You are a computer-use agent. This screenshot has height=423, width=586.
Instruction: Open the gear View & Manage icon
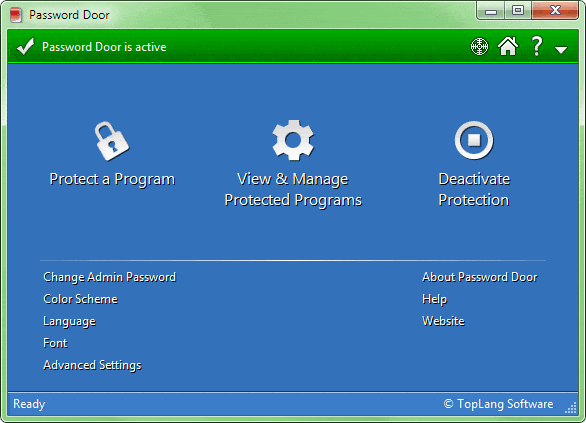coord(293,140)
